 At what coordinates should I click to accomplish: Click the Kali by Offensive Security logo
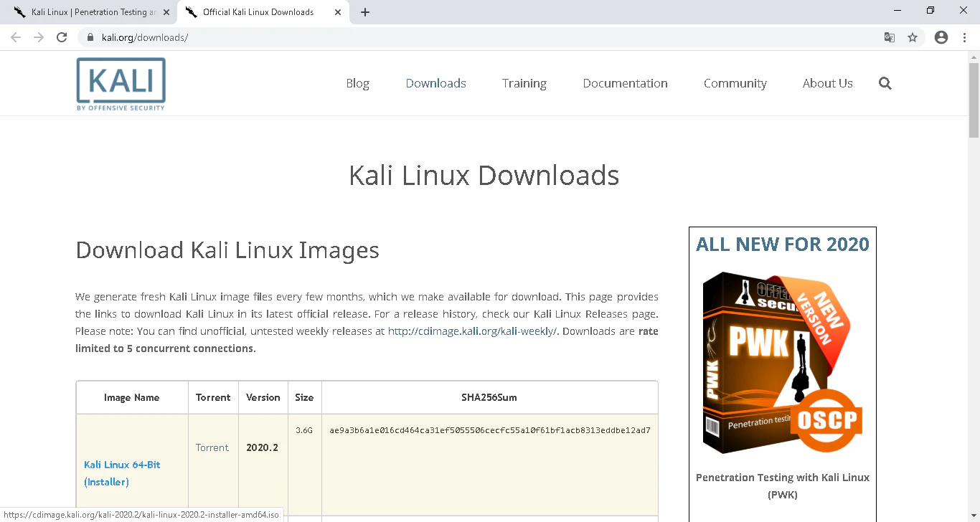(121, 84)
